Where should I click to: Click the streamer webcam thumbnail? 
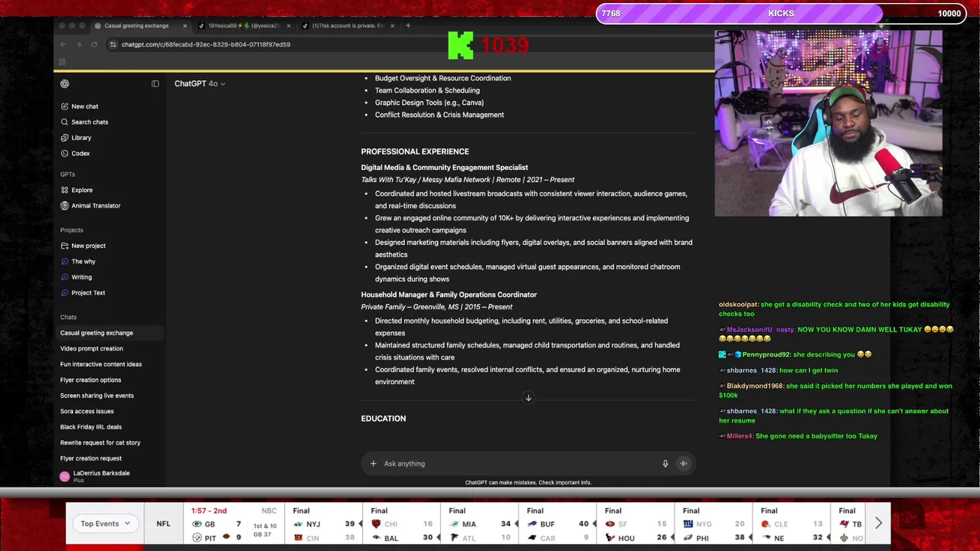tap(828, 123)
